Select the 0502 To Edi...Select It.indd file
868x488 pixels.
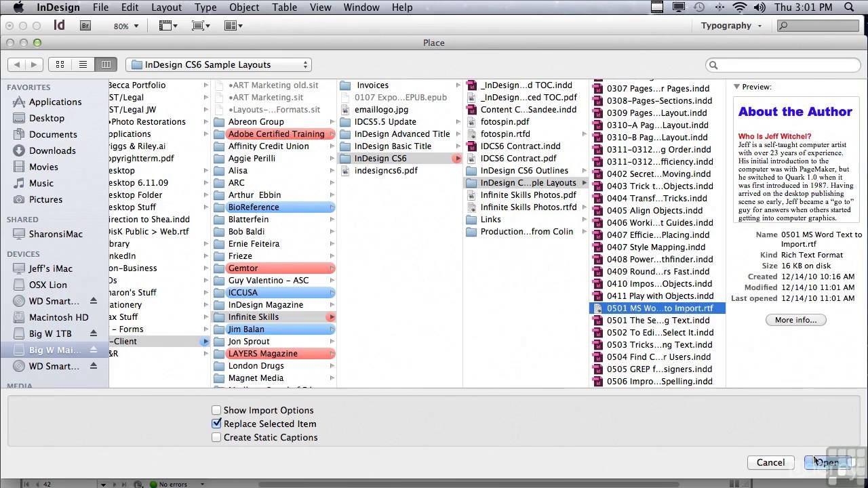click(659, 332)
